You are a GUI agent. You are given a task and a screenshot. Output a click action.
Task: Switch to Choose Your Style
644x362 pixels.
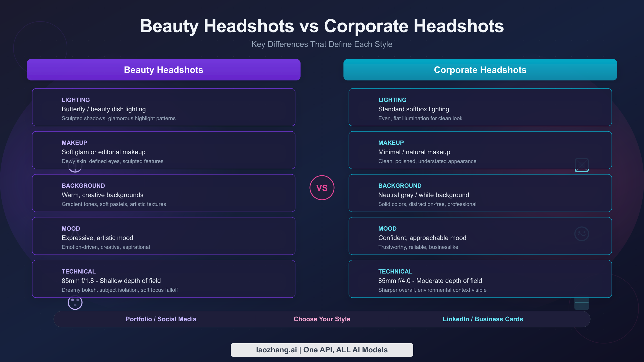[322, 319]
